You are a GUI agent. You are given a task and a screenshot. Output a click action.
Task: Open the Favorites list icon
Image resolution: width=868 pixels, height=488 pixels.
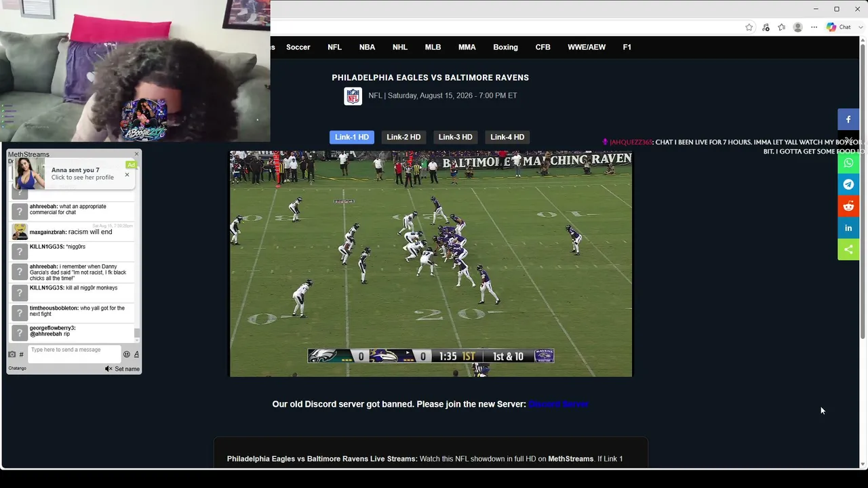[x=782, y=27]
